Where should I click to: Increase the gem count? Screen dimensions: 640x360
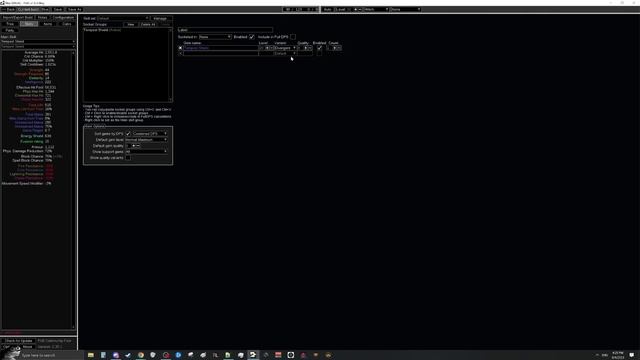click(x=335, y=48)
